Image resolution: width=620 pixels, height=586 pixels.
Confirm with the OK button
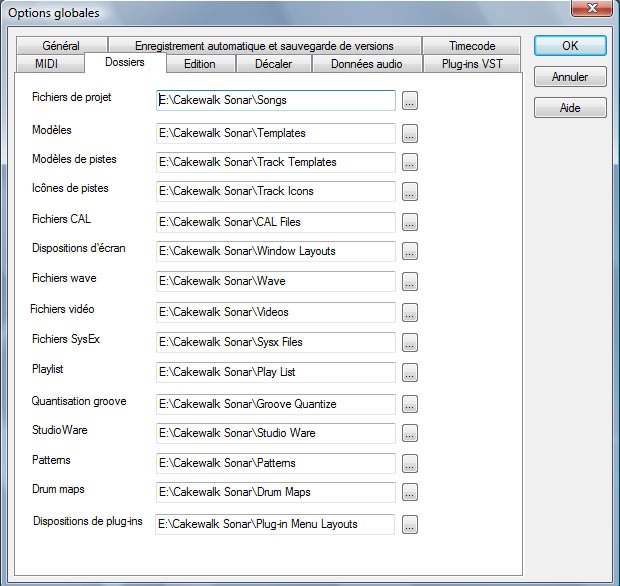570,46
